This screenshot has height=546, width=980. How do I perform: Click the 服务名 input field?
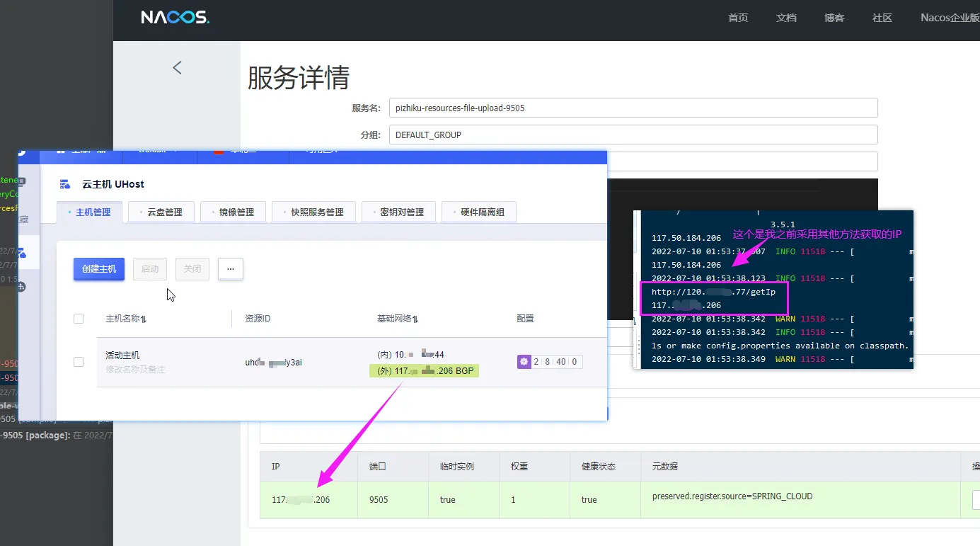tap(633, 108)
